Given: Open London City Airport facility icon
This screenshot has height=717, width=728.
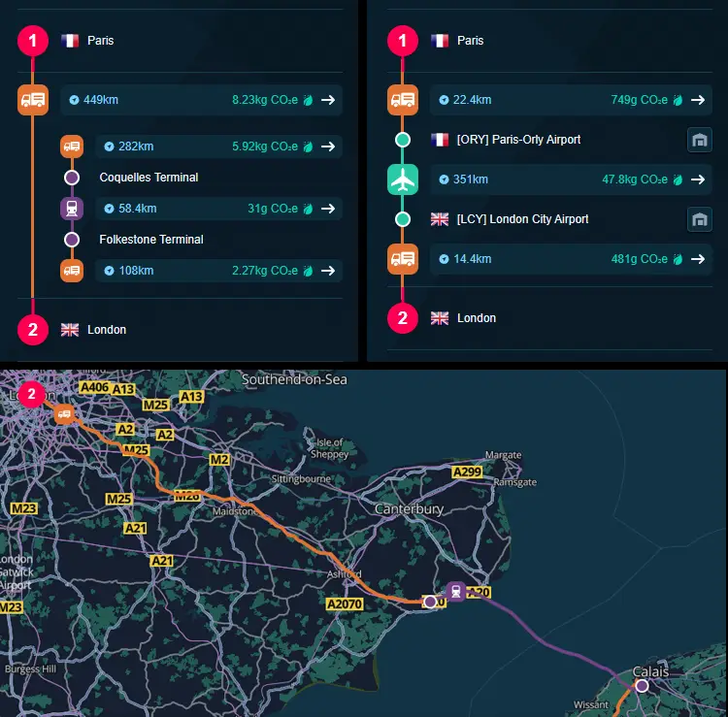Looking at the screenshot, I should [x=700, y=219].
